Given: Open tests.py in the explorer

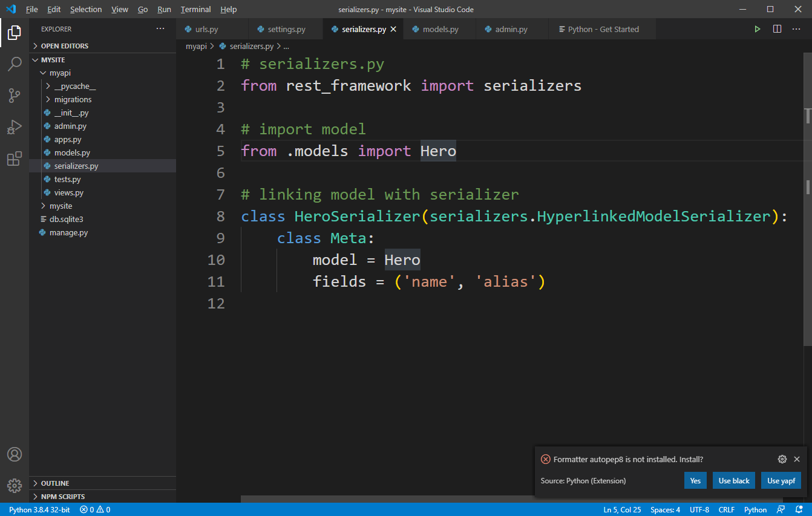Looking at the screenshot, I should point(103,180).
